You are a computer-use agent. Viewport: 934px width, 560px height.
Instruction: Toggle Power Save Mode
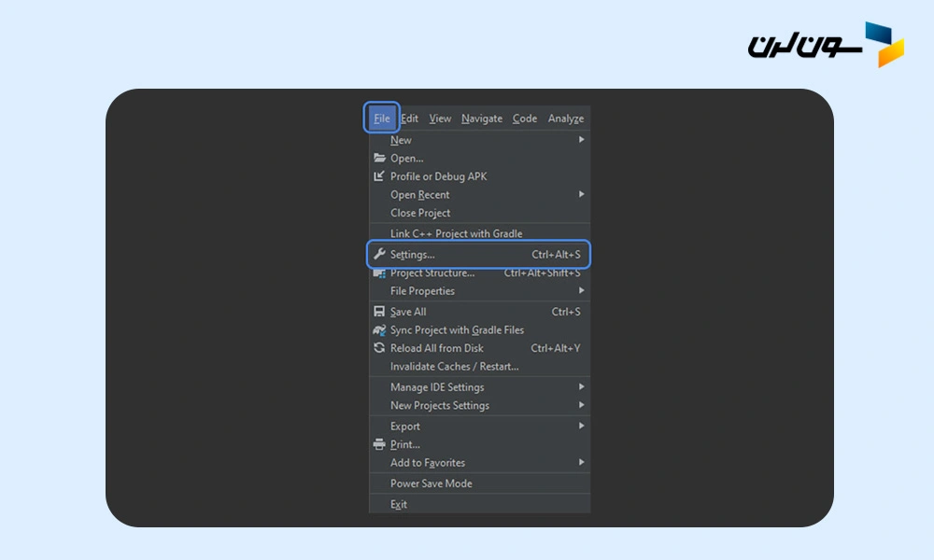tap(431, 483)
